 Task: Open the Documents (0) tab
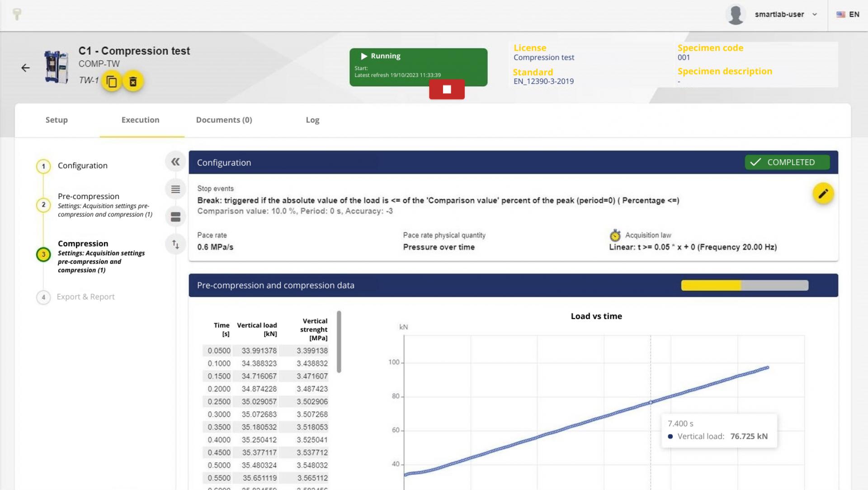click(224, 120)
